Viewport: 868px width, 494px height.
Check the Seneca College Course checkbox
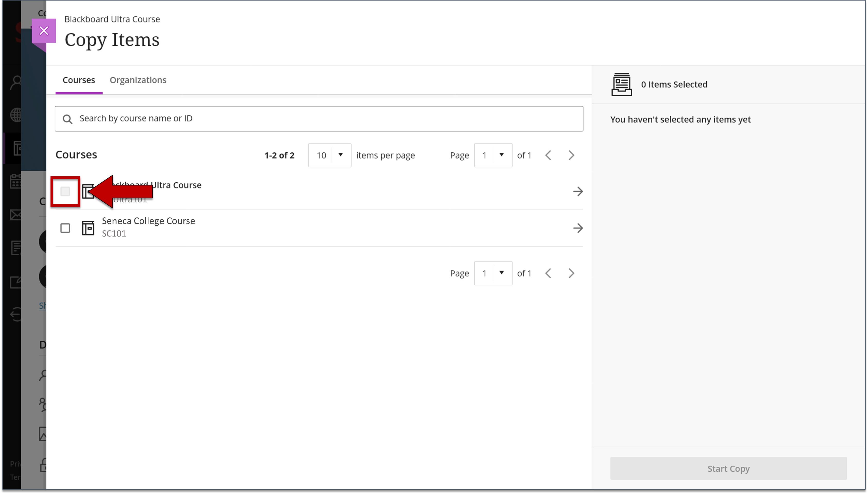point(65,228)
